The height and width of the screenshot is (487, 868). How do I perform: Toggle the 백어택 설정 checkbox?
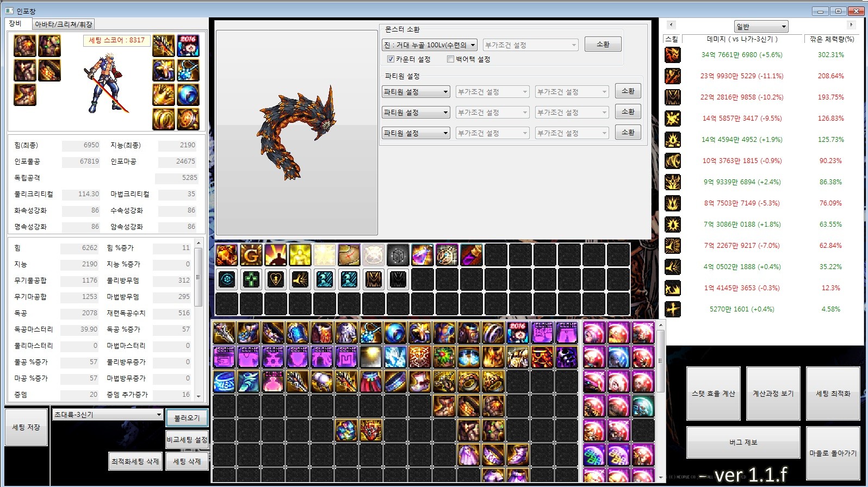[x=450, y=59]
